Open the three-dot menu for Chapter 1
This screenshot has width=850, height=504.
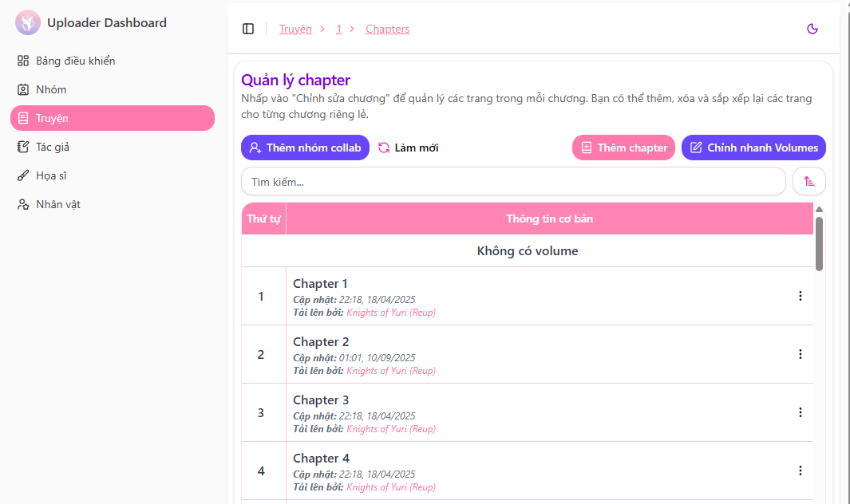pyautogui.click(x=801, y=296)
